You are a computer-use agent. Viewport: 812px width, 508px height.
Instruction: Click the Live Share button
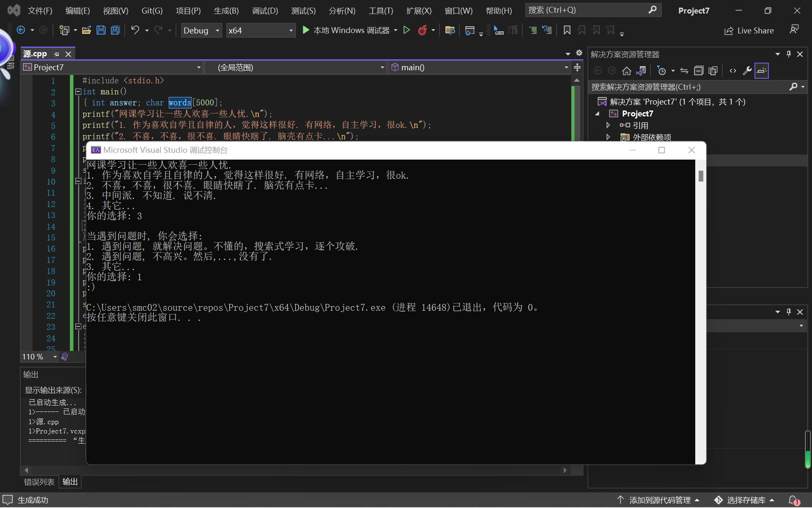pyautogui.click(x=749, y=30)
